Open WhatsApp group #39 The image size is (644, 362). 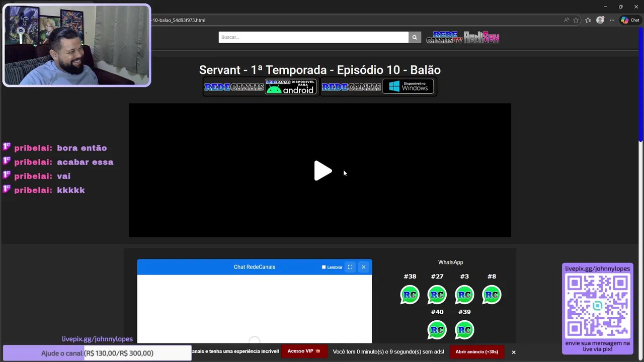click(464, 330)
